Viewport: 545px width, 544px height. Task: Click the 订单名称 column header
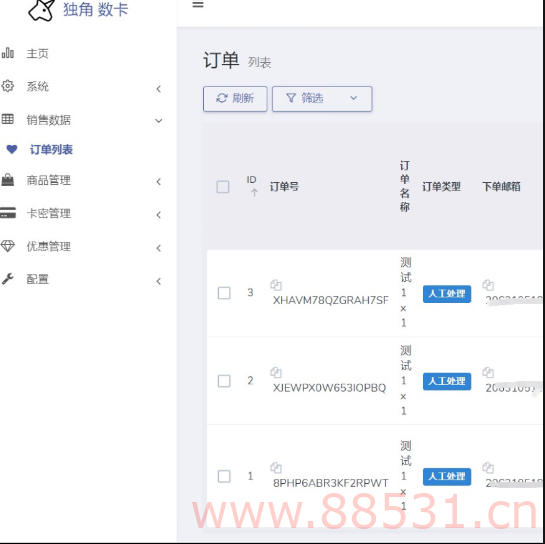(x=405, y=186)
